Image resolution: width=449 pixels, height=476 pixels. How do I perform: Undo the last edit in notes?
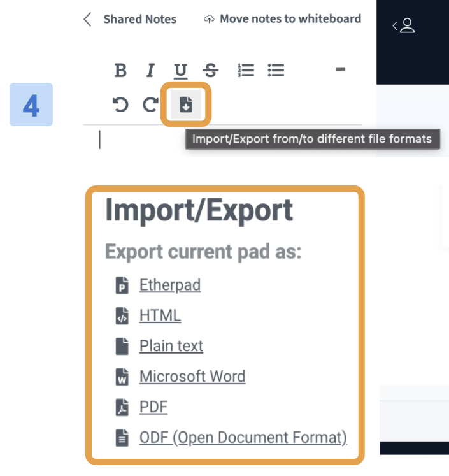pos(120,105)
